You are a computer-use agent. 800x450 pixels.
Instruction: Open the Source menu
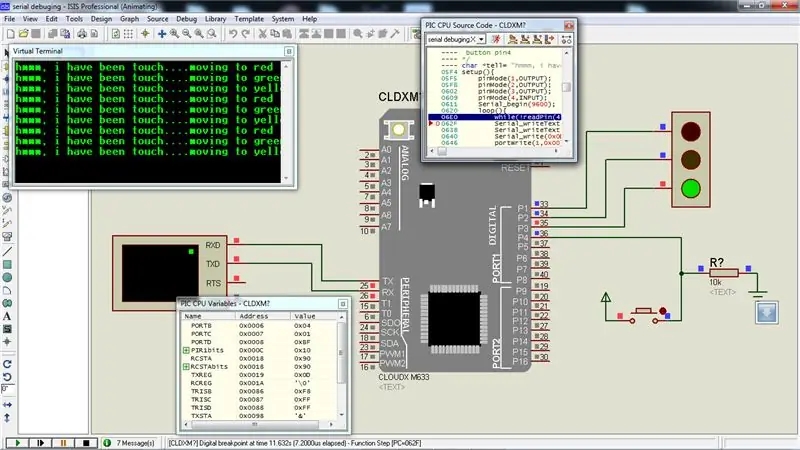pyautogui.click(x=157, y=19)
